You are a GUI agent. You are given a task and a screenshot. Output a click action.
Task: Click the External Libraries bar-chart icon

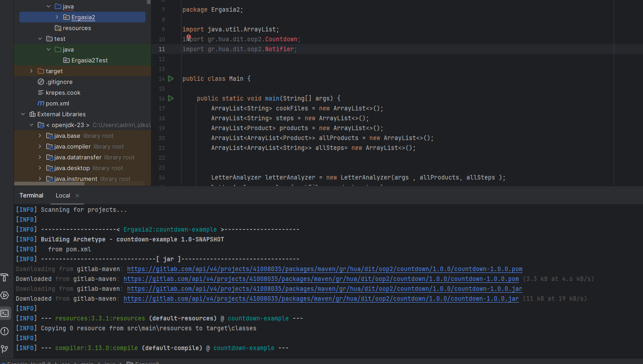pyautogui.click(x=32, y=114)
